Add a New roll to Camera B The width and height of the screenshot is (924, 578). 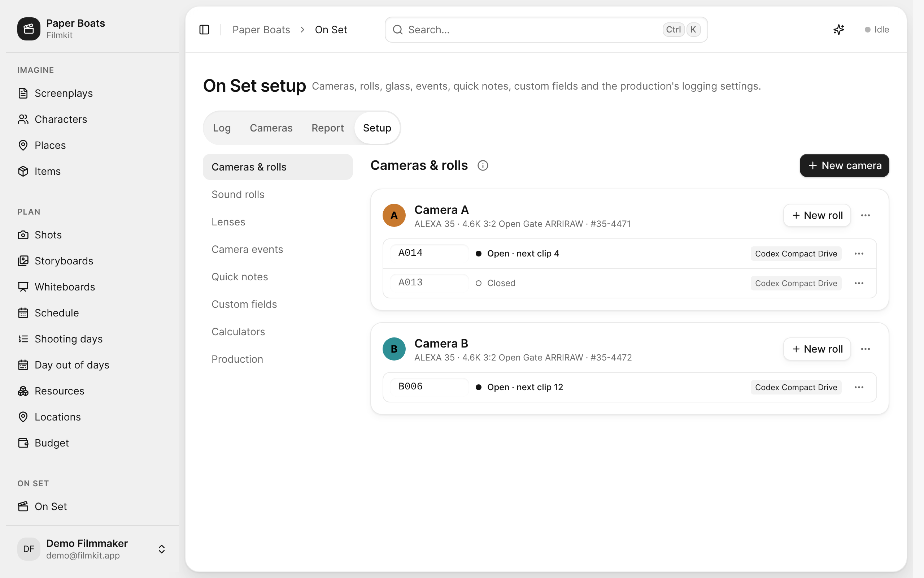coord(817,349)
